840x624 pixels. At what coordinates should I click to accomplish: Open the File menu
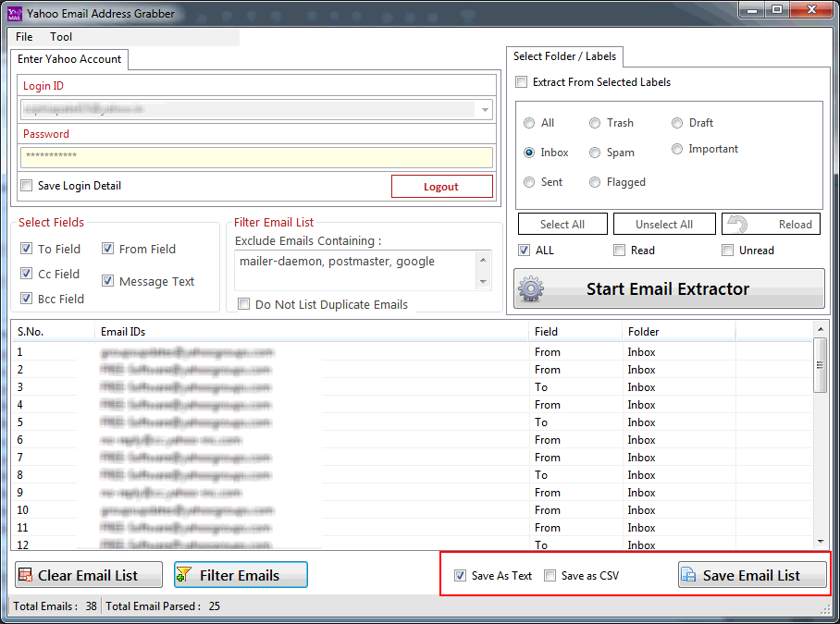pos(24,37)
